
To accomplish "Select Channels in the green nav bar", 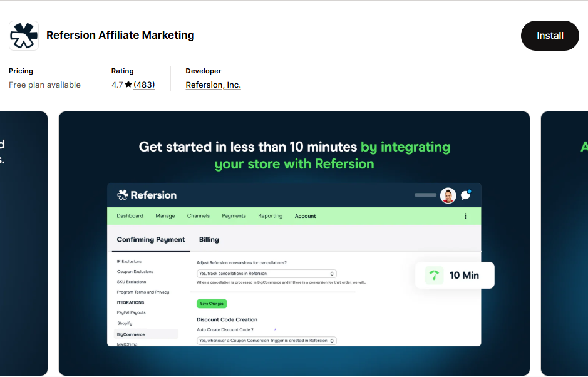I will pyautogui.click(x=199, y=216).
